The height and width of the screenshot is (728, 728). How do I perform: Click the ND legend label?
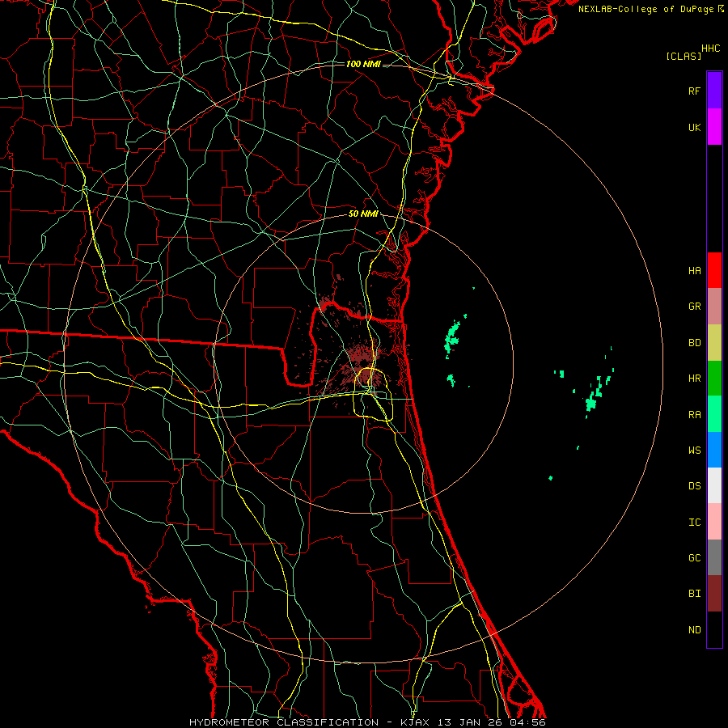[694, 630]
